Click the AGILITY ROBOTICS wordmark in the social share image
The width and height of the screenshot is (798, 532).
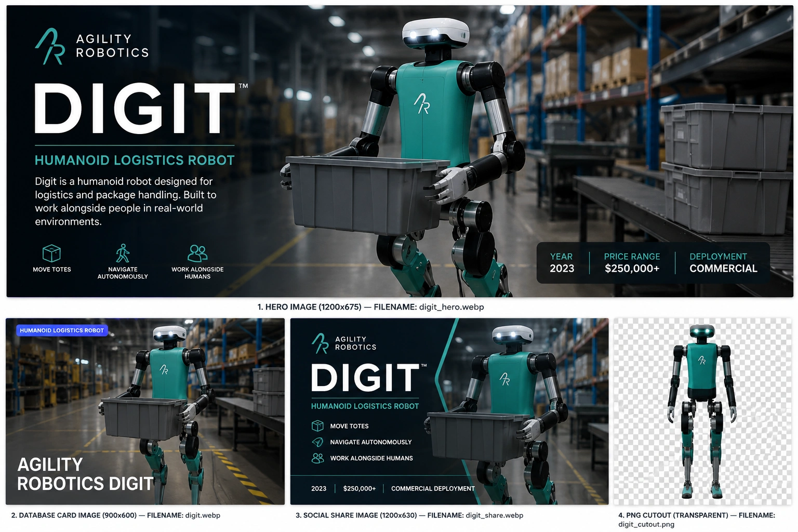(x=355, y=343)
